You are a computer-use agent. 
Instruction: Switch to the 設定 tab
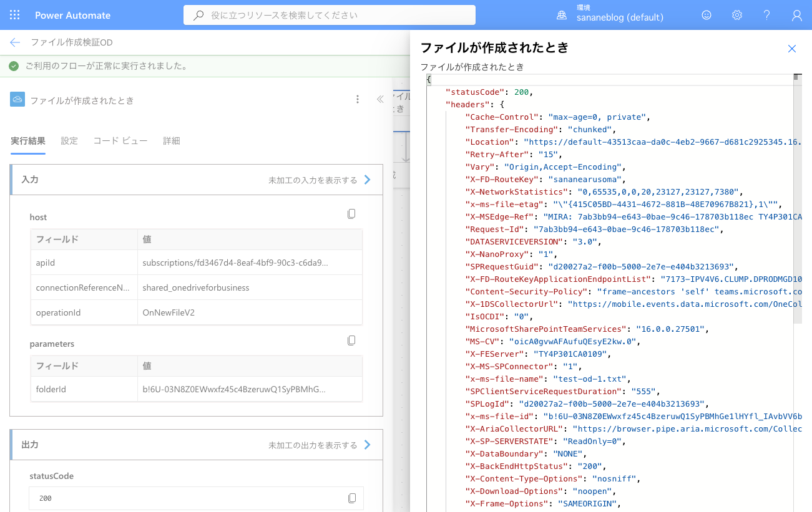69,141
